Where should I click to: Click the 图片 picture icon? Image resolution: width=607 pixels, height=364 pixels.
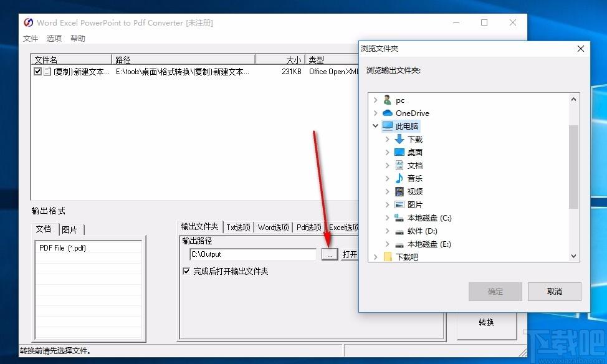click(x=399, y=204)
